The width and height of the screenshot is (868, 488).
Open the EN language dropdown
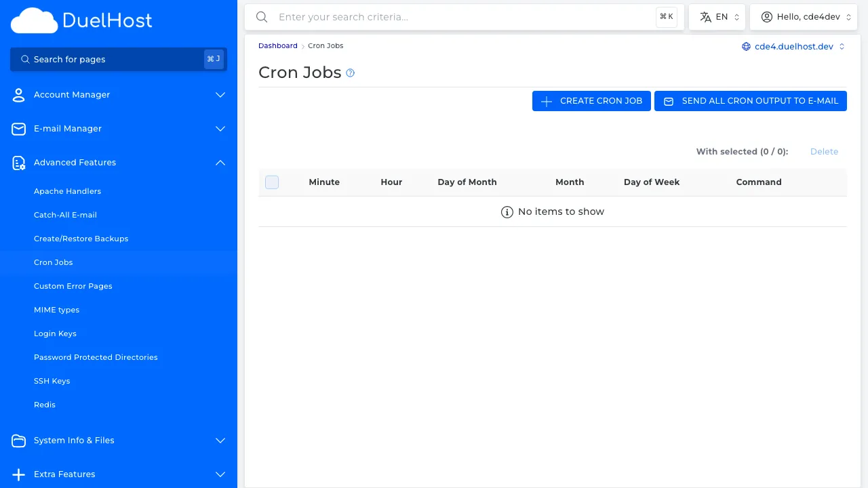click(x=717, y=16)
